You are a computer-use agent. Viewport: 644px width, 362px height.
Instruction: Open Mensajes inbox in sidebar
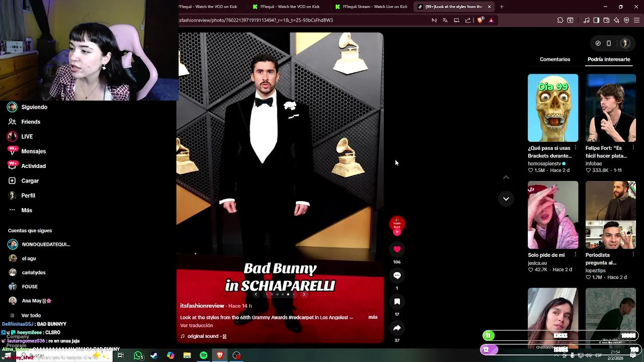pyautogui.click(x=27, y=151)
